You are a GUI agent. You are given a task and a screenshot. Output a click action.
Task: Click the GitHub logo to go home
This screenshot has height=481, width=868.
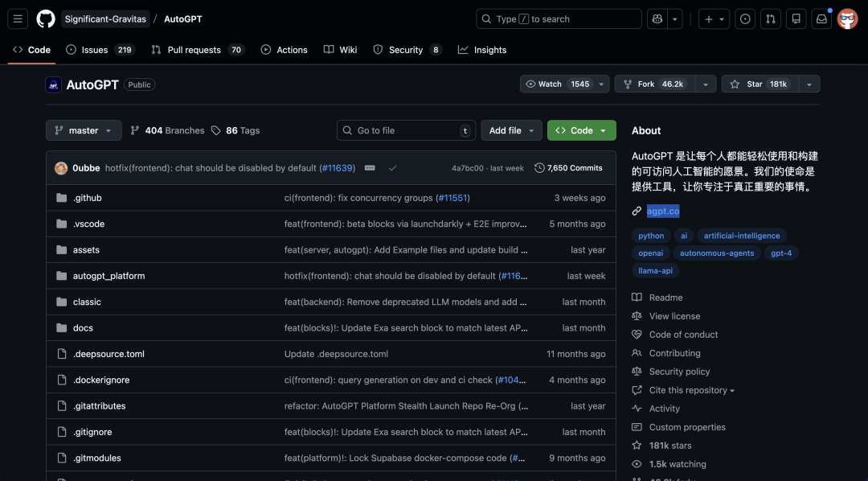click(46, 18)
